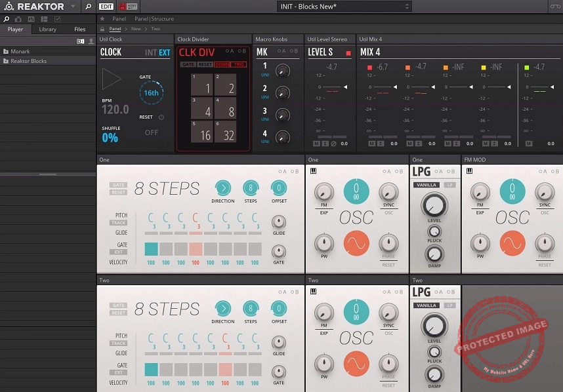Screen dimensions: 563x392
Task: Toggle the shuffle OFF switch in the Clock
Action: pyautogui.click(x=152, y=132)
